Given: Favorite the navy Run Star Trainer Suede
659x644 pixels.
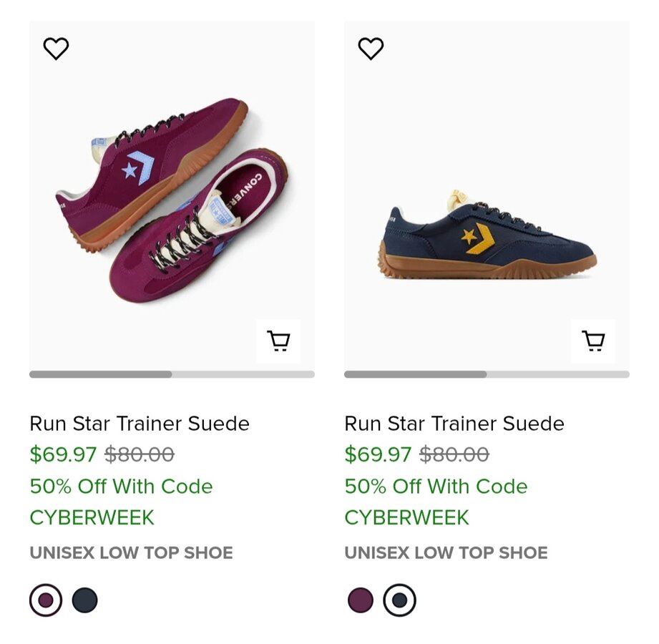Looking at the screenshot, I should coord(371,49).
